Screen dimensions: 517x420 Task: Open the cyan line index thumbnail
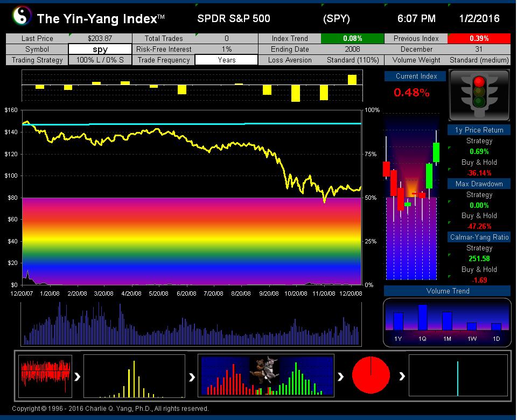click(458, 375)
